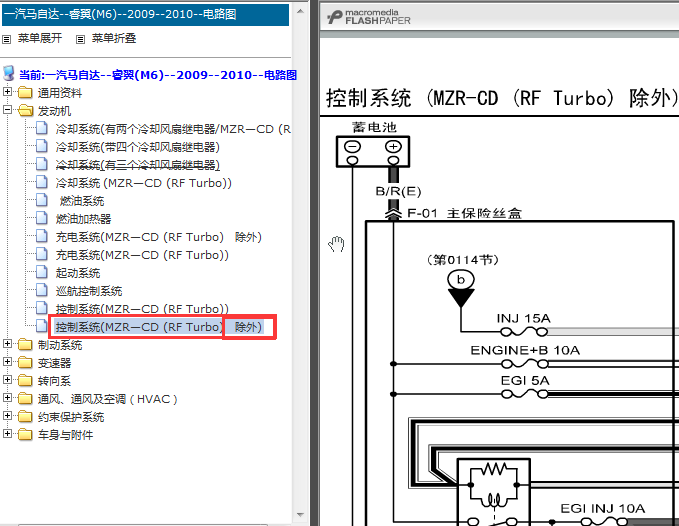This screenshot has width=679, height=526.
Task: Expand the 转向系 folder node
Action: tap(7, 380)
